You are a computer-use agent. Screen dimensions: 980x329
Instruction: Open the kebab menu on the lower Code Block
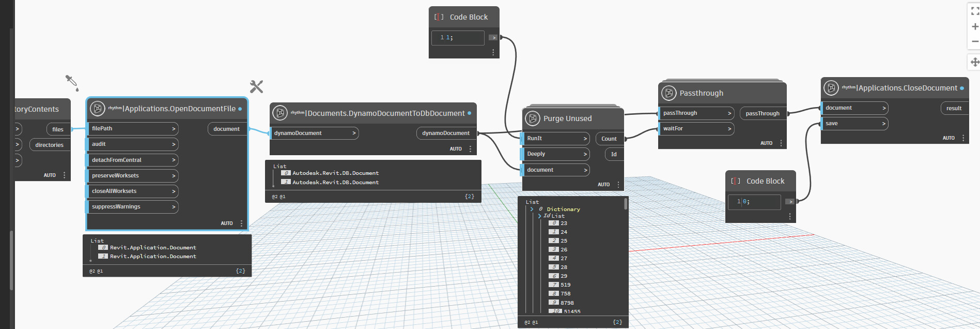(790, 216)
